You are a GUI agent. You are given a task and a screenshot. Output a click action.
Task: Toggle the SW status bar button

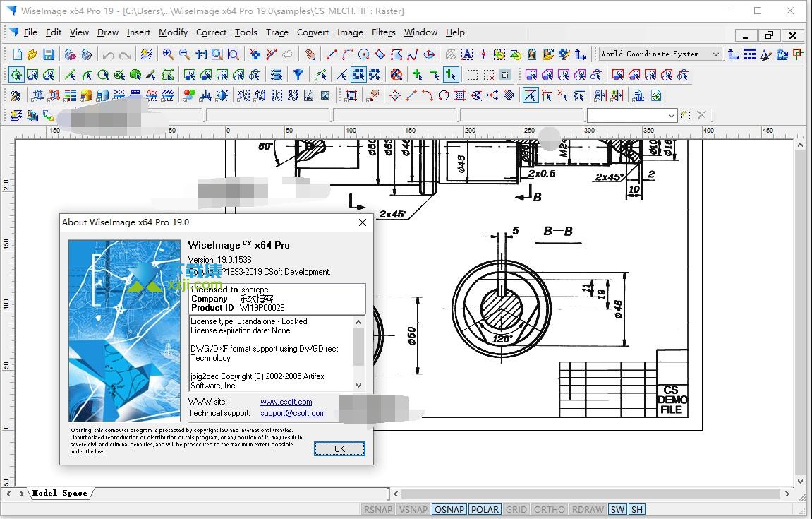pyautogui.click(x=617, y=509)
